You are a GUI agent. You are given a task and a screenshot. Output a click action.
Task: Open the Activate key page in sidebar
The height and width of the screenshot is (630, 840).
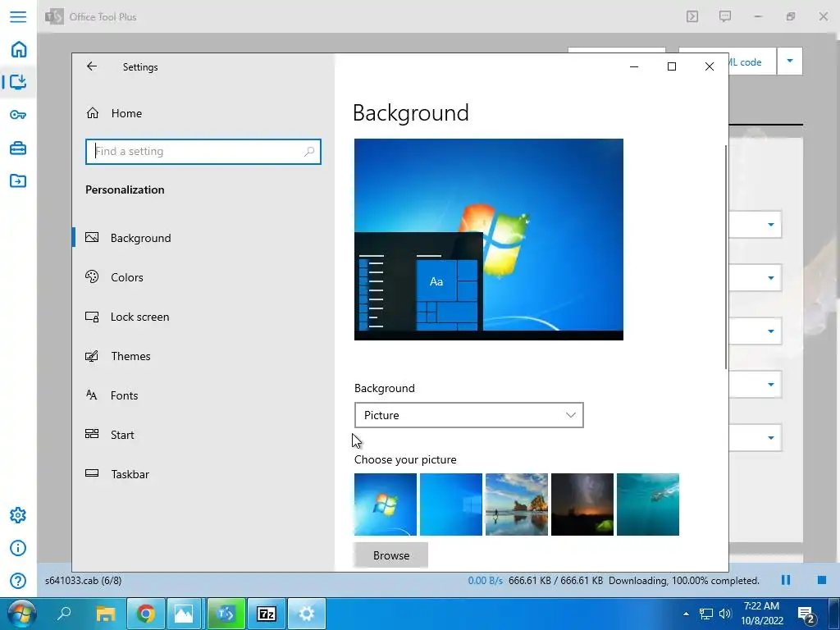click(x=18, y=115)
